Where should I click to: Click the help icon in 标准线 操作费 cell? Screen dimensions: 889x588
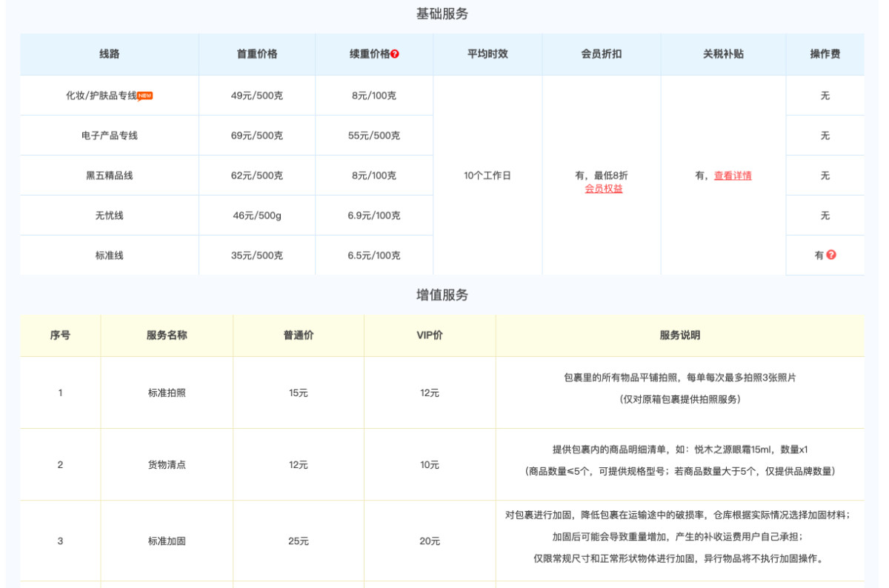pyautogui.click(x=831, y=255)
